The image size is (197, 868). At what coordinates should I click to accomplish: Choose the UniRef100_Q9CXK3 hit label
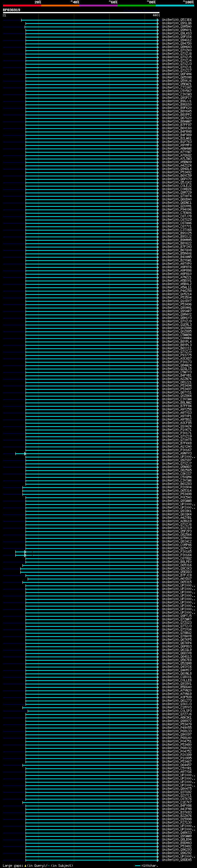pyautogui.click(x=177, y=568)
